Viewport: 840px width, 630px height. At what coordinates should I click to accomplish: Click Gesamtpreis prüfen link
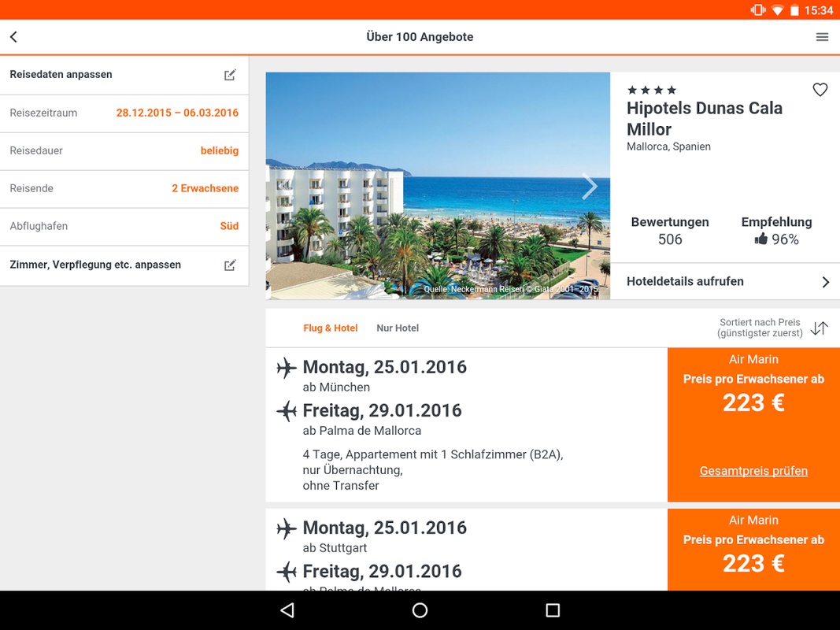coord(753,471)
